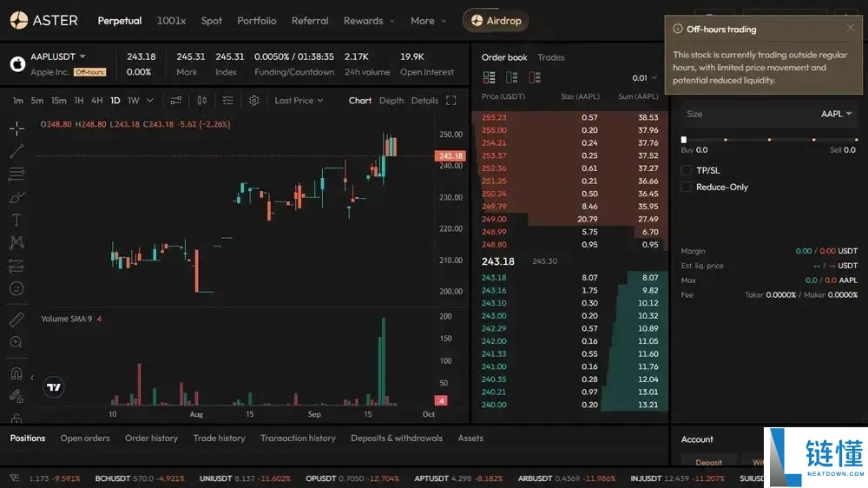Open the Referral page
Screen dimensions: 868x488
pyautogui.click(x=310, y=21)
